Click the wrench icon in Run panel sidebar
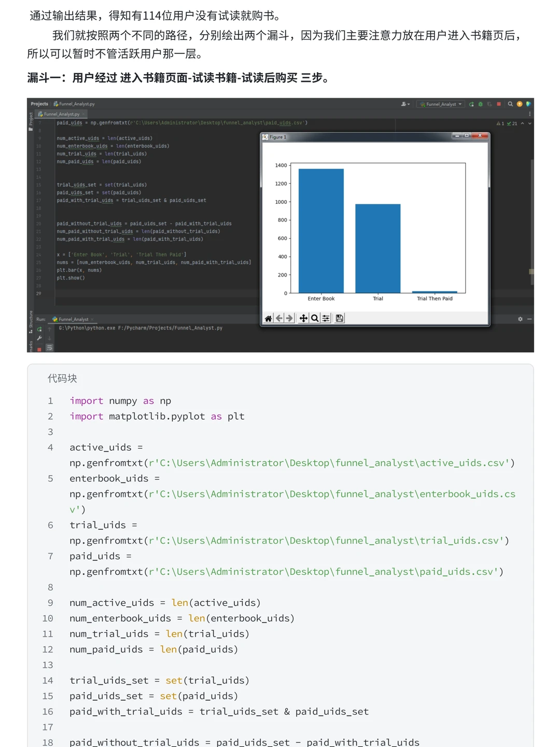The height and width of the screenshot is (747, 560). click(x=39, y=338)
